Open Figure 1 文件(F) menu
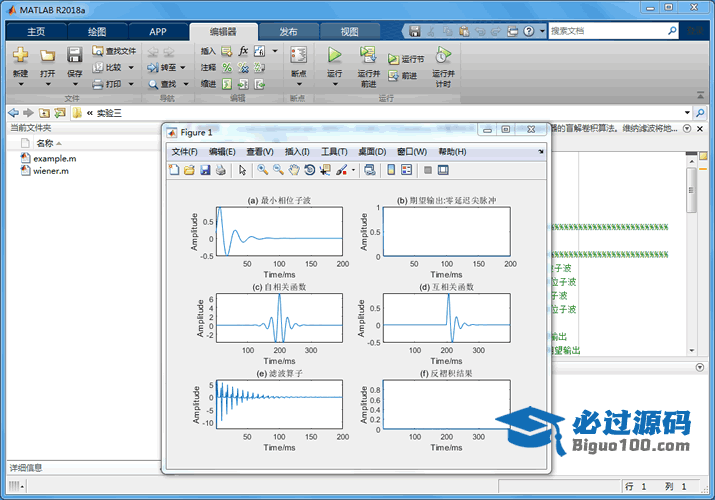The width and height of the screenshot is (715, 500). point(184,152)
